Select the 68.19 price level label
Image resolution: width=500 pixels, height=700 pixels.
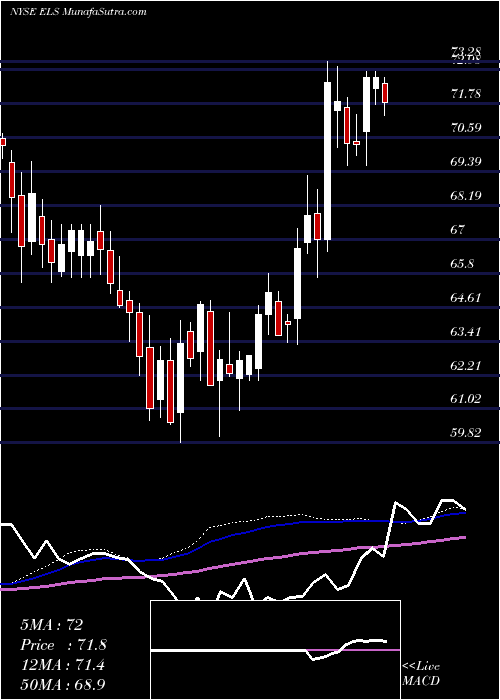[x=466, y=196]
